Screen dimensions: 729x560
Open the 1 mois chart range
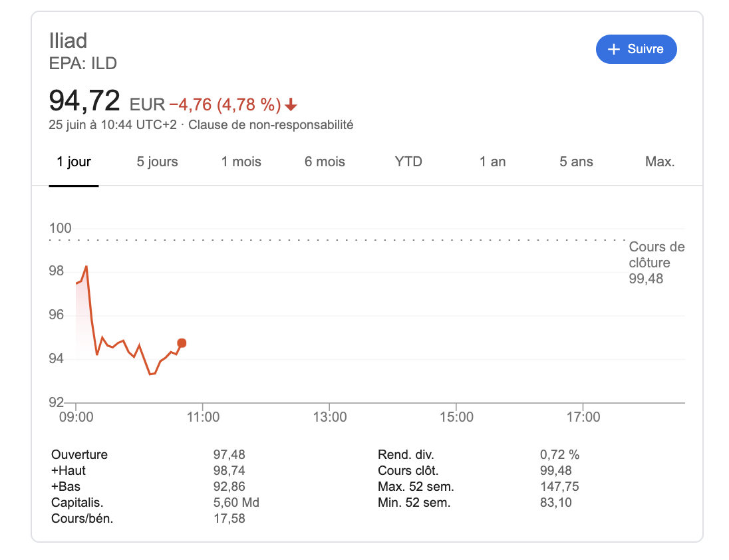pos(241,162)
